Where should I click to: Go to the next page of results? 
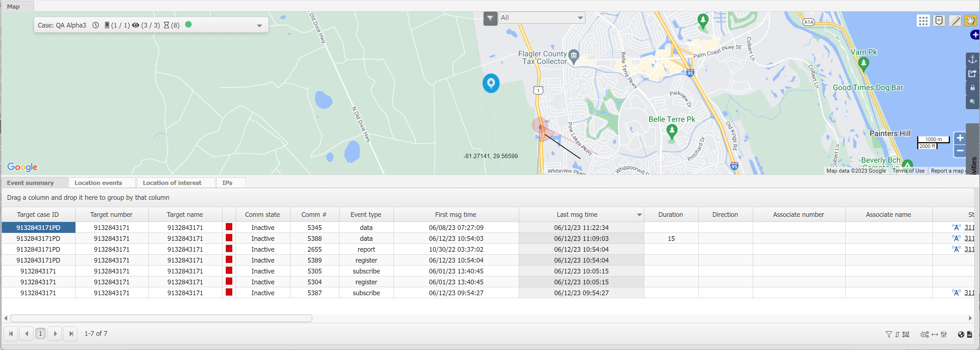click(55, 334)
